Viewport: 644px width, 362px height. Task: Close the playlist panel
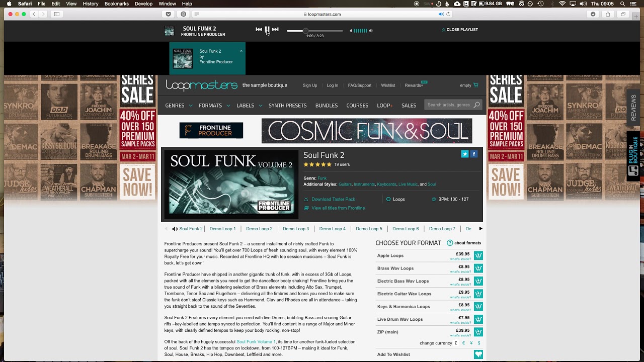[460, 30]
